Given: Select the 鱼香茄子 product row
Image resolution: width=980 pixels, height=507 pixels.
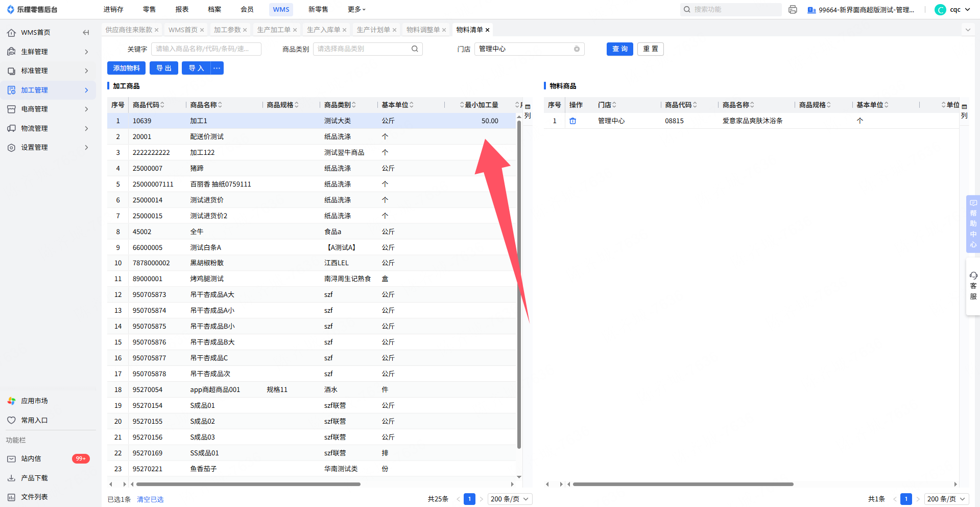Looking at the screenshot, I should (x=312, y=469).
